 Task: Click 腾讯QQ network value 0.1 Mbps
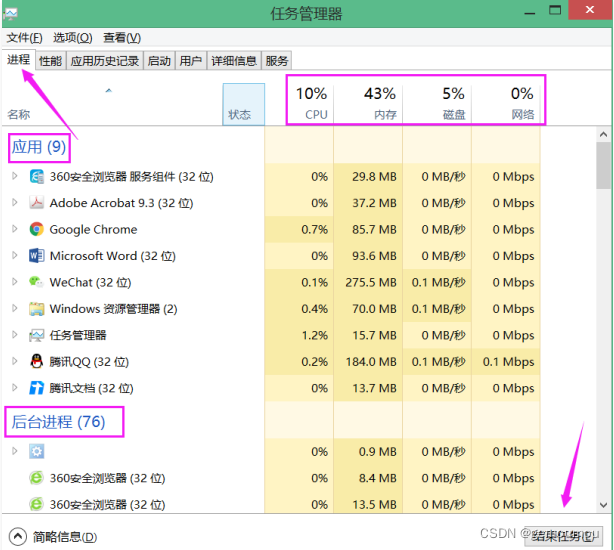pyautogui.click(x=508, y=362)
